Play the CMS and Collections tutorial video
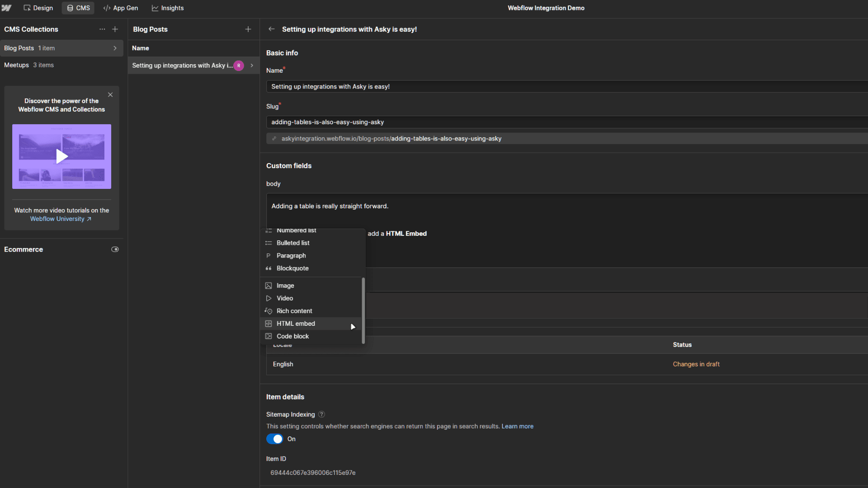The width and height of the screenshot is (868, 488). pos(61,156)
